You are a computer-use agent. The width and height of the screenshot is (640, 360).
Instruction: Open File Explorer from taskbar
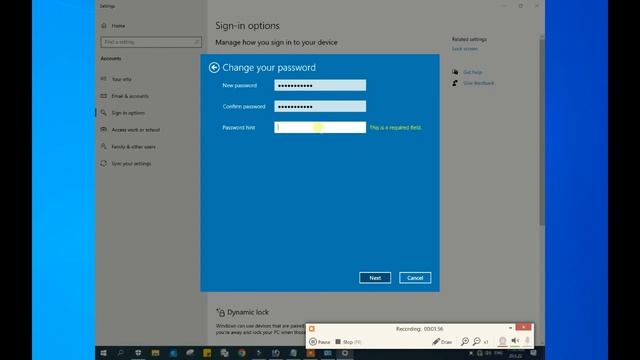pyautogui.click(x=155, y=353)
